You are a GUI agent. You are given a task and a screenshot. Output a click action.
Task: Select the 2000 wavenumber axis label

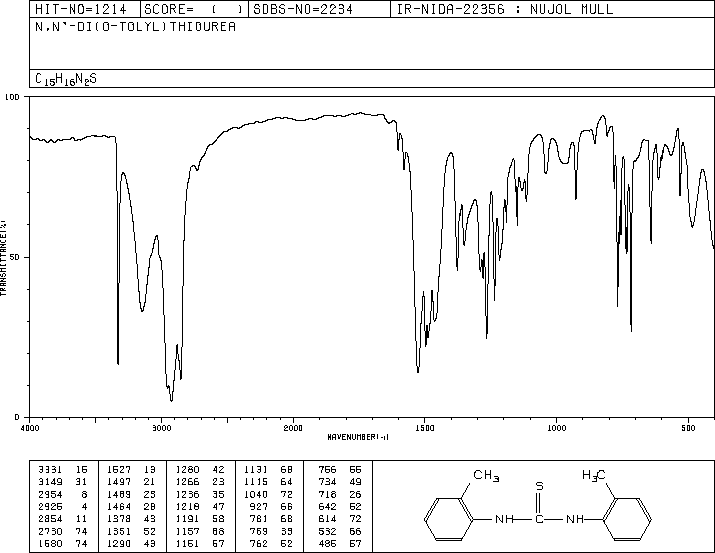(293, 428)
